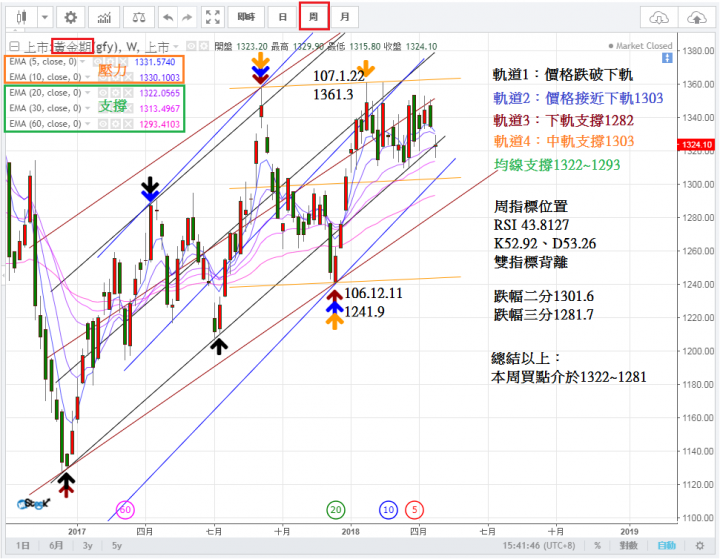Set range to 1日 in bottom bar
Viewport: 720px width, 559px height.
[22, 545]
